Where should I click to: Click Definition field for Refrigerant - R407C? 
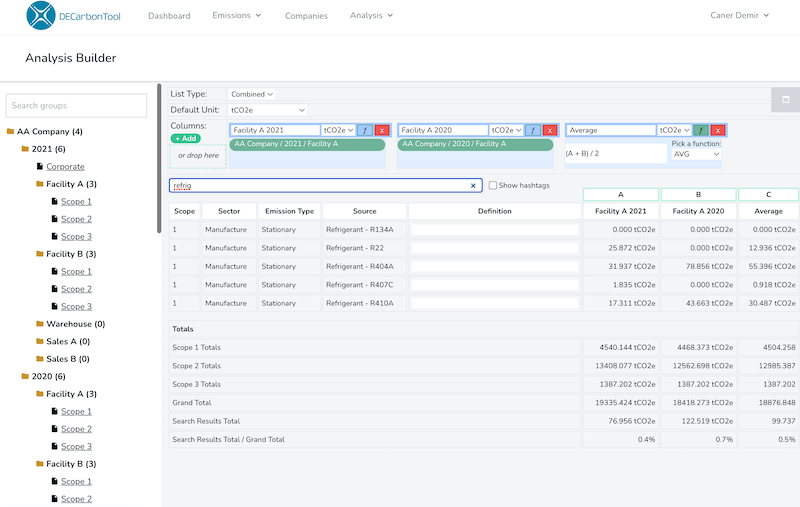494,285
